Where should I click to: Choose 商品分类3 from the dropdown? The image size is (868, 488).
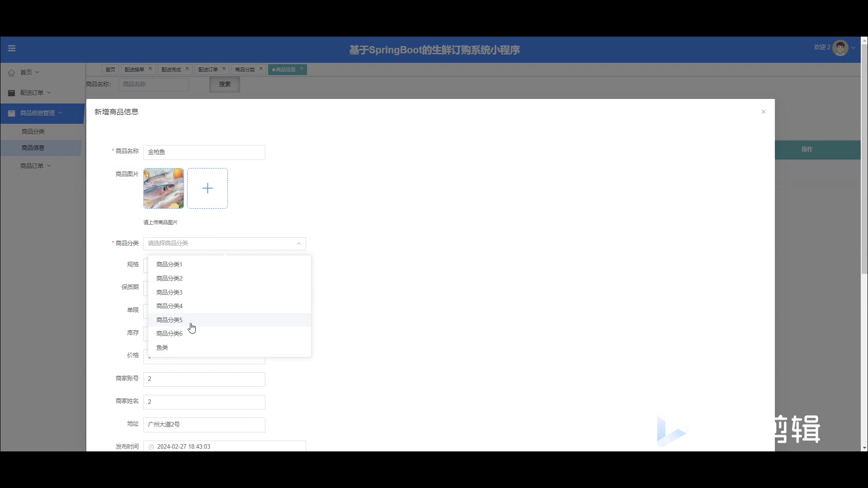tap(230, 292)
